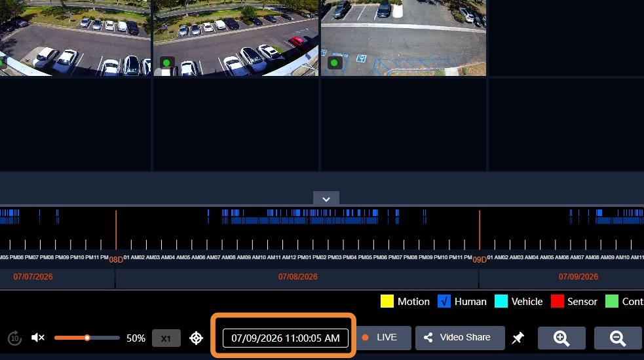The image size is (644, 360).
Task: Select the 07/07/2026 date segment
Action: click(33, 277)
